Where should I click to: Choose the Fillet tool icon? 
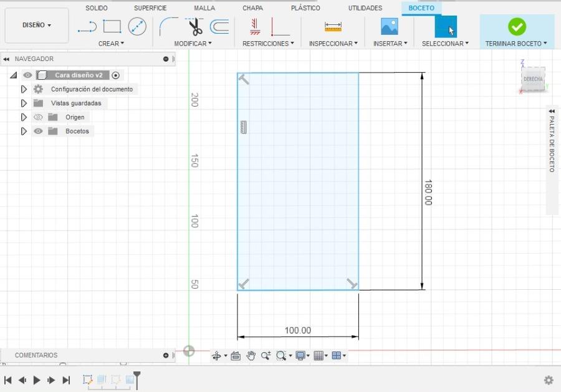click(x=168, y=26)
